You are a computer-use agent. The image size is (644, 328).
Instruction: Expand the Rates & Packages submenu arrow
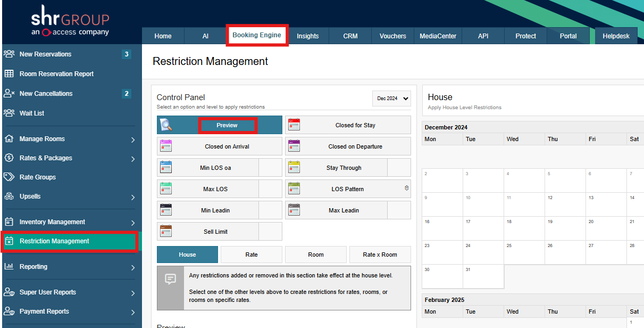(133, 159)
